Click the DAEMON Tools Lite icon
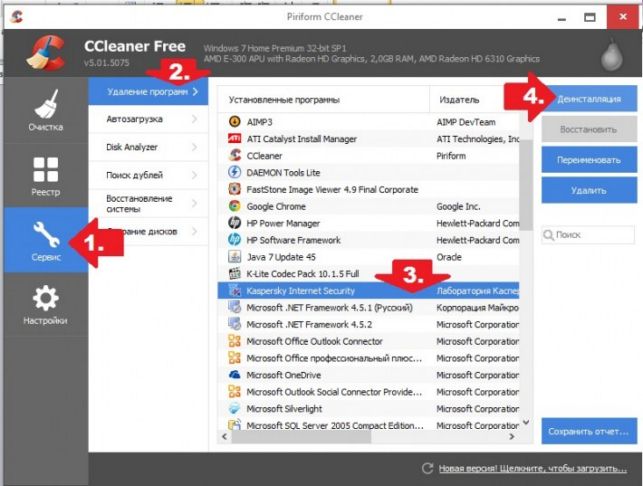This screenshot has height=486, width=643. click(x=235, y=172)
